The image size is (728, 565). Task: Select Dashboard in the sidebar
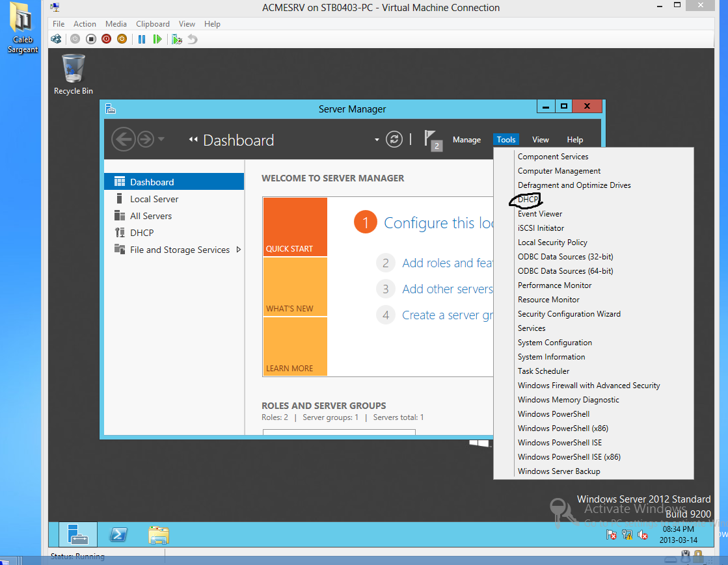(174, 182)
